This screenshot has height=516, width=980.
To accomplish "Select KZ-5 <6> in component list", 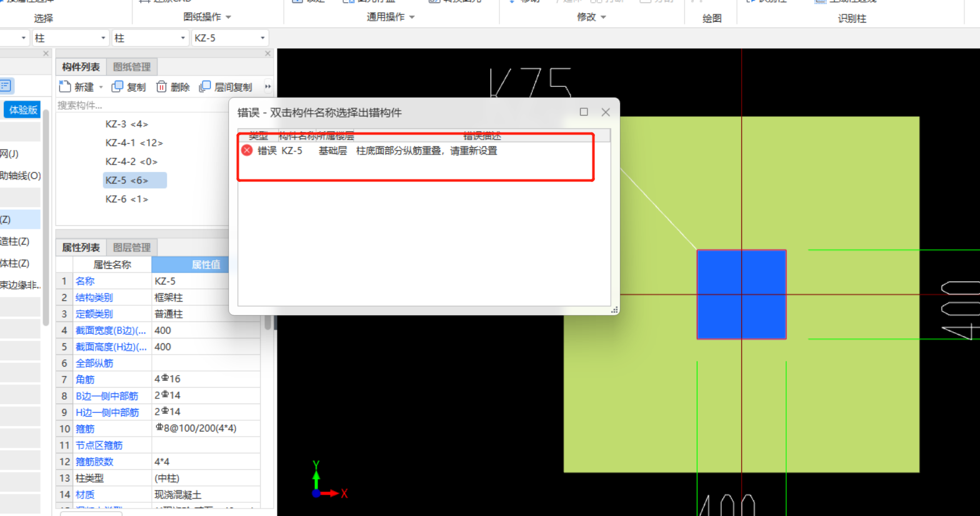I will coord(135,180).
